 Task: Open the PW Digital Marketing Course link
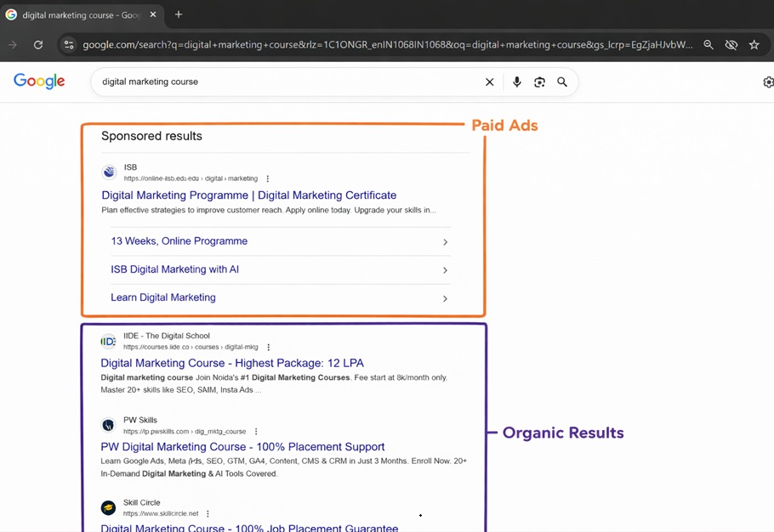coord(242,446)
